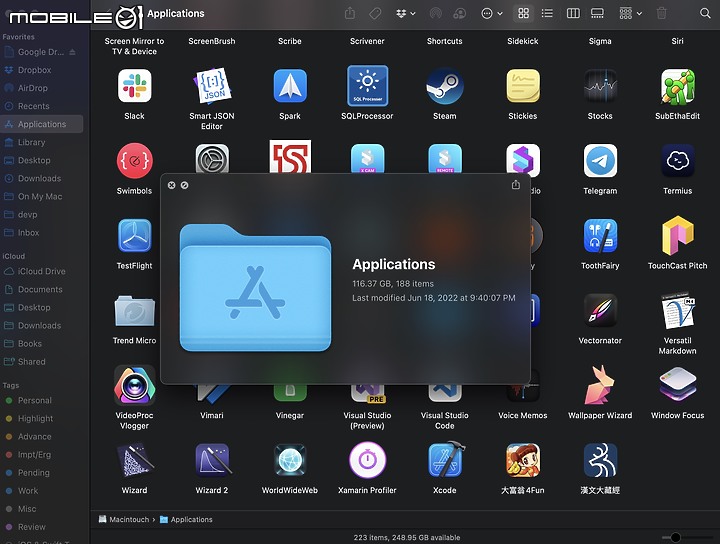Image resolution: width=720 pixels, height=544 pixels.
Task: Launch the Termius app
Action: click(678, 161)
